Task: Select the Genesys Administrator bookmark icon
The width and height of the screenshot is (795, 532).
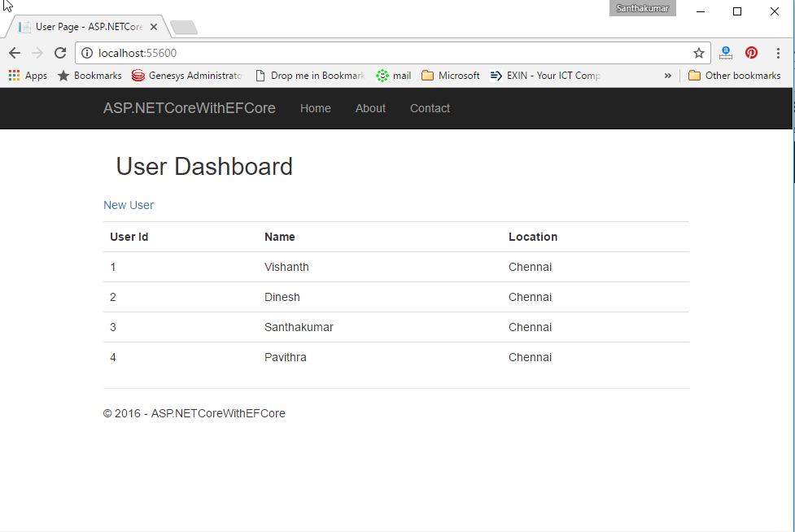Action: [x=137, y=75]
